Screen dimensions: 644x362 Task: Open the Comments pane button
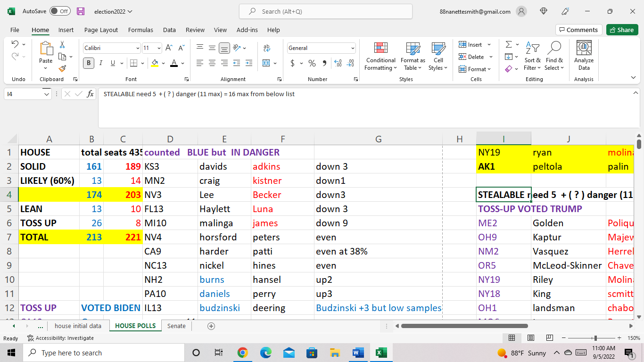[578, 30]
